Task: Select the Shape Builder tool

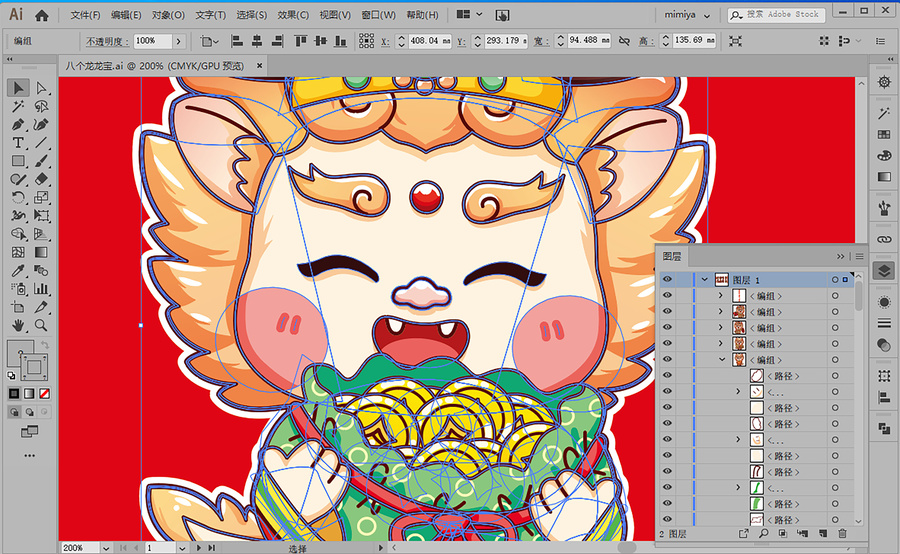Action: coord(18,234)
